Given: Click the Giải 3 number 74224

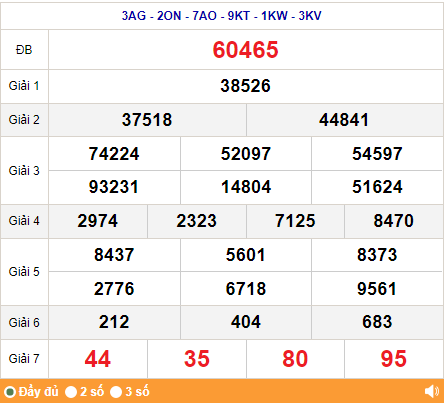Looking at the screenshot, I should click(x=114, y=154).
